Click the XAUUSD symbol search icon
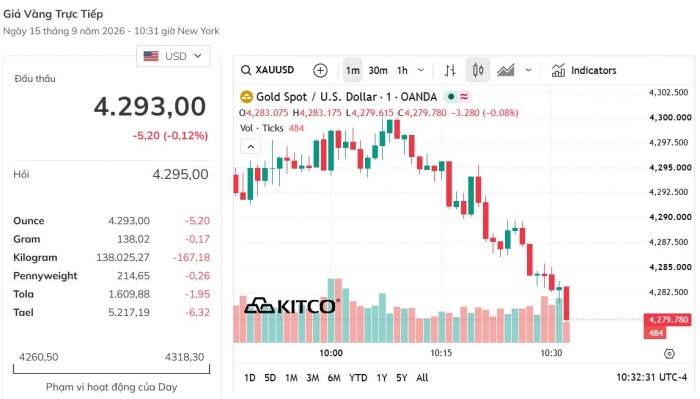Viewport: 700px width, 399px height. pos(246,70)
